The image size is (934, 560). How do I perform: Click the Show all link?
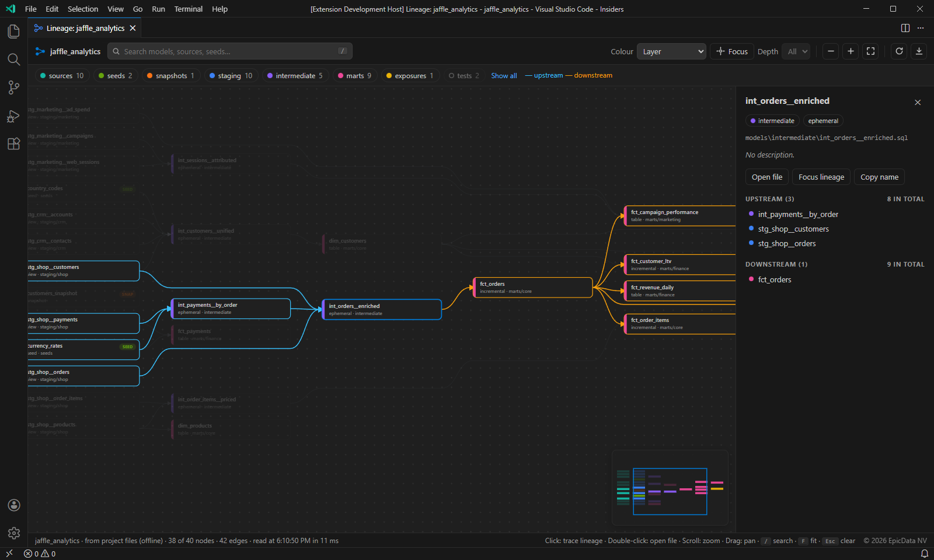(504, 76)
